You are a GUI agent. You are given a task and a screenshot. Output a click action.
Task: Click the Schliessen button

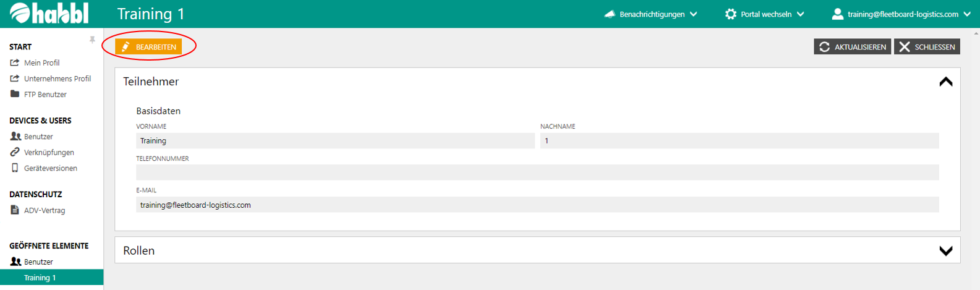[927, 47]
